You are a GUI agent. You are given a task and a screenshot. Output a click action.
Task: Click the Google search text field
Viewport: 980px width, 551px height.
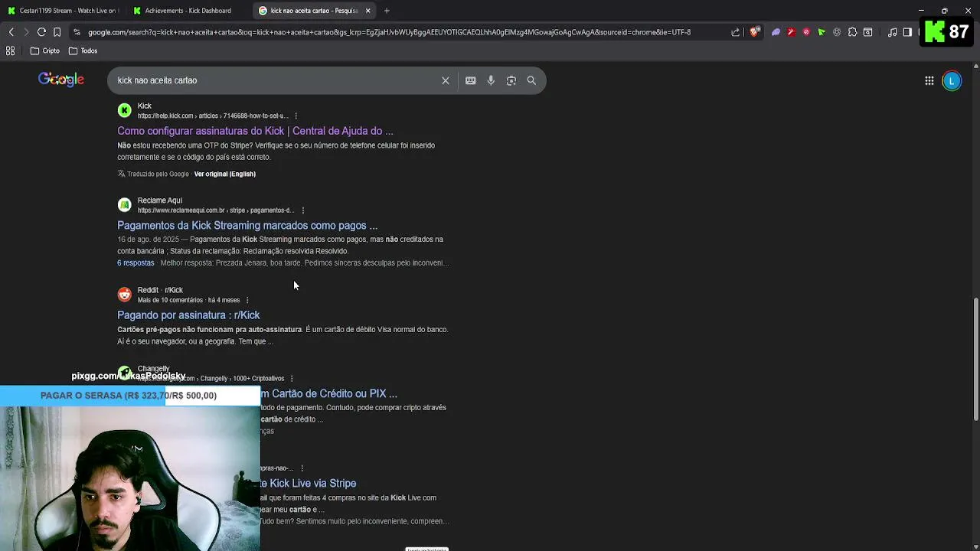pos(276,80)
